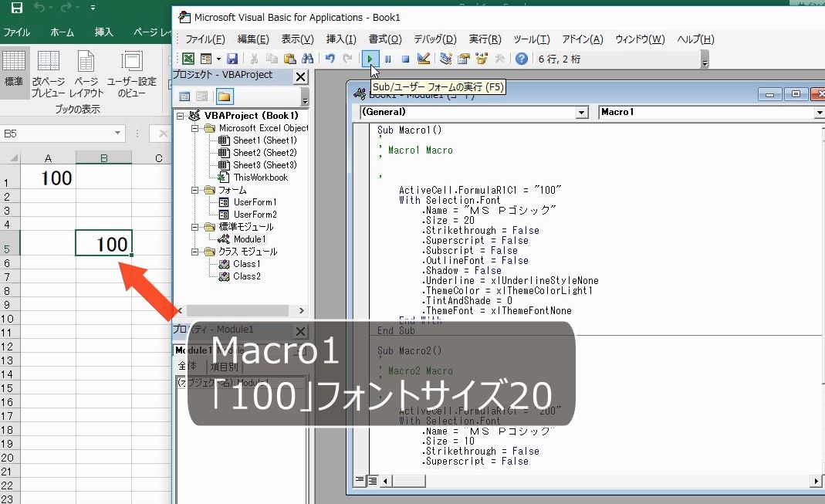Click Save icon in VBA toolbar
Viewport: 825px width, 504px height.
[232, 59]
